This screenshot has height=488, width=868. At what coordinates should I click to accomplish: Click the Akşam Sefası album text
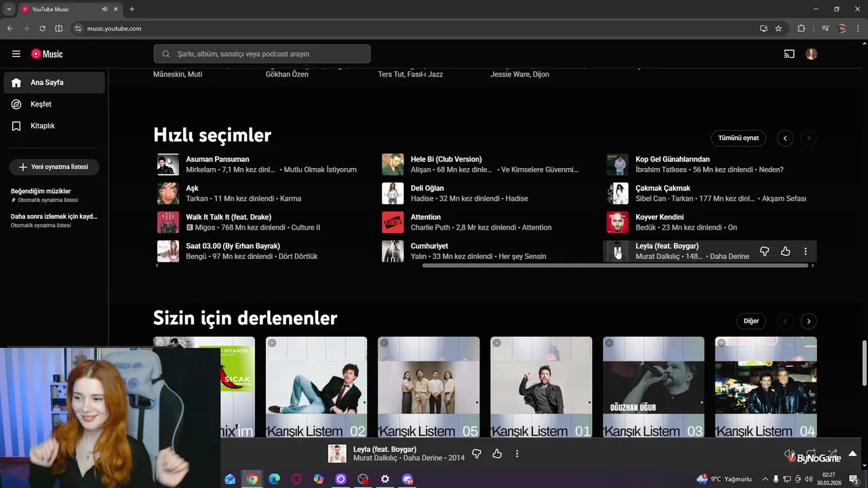(x=784, y=199)
